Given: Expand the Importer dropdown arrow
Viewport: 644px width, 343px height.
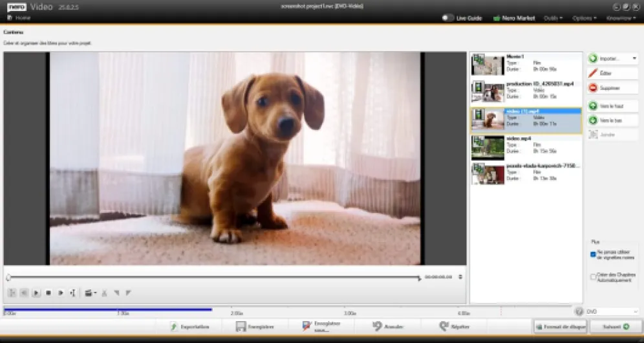Looking at the screenshot, I should coord(634,58).
